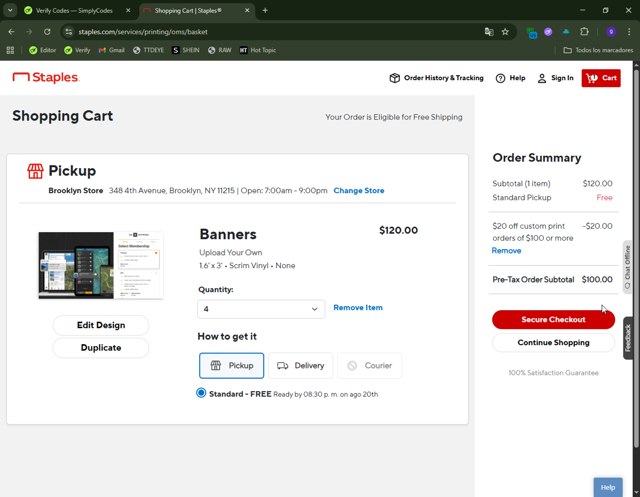
Task: Open Order History & Tracking
Action: (436, 78)
